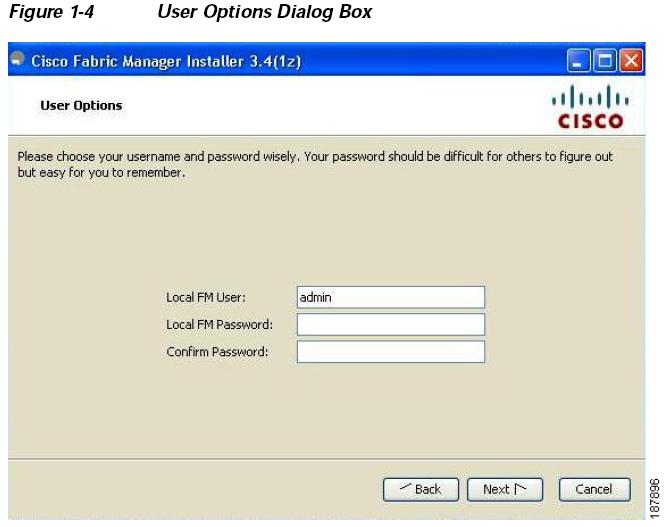668x527 pixels.
Task: Cancel the Fabric Manager installation
Action: pyautogui.click(x=594, y=489)
